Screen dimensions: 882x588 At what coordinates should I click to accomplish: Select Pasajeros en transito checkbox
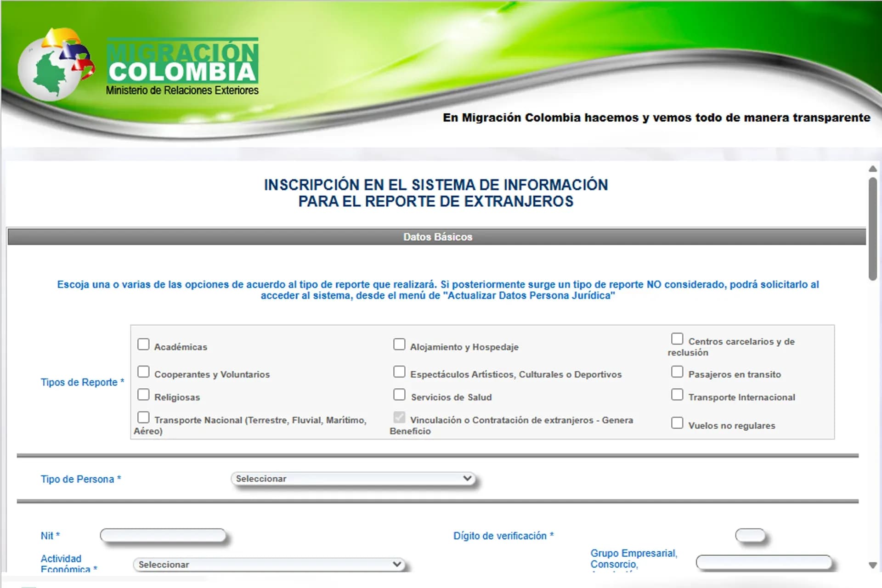[677, 372]
